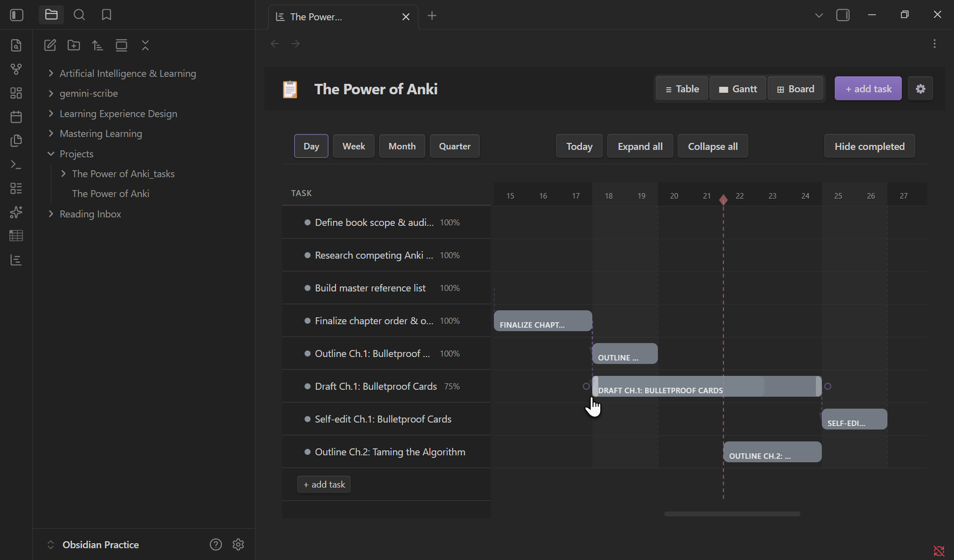The height and width of the screenshot is (560, 954).
Task: Toggle the right sidebar panel
Action: tap(842, 15)
